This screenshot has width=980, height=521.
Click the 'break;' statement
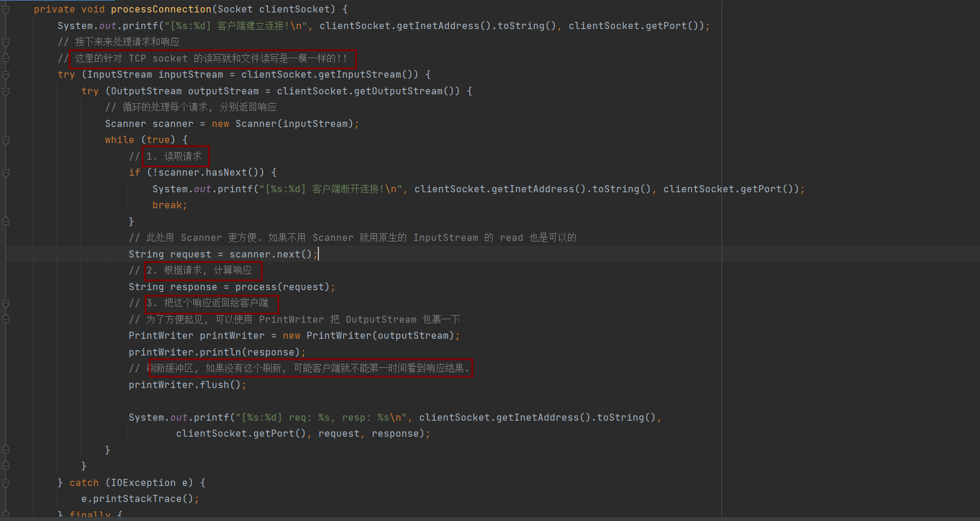click(x=170, y=205)
